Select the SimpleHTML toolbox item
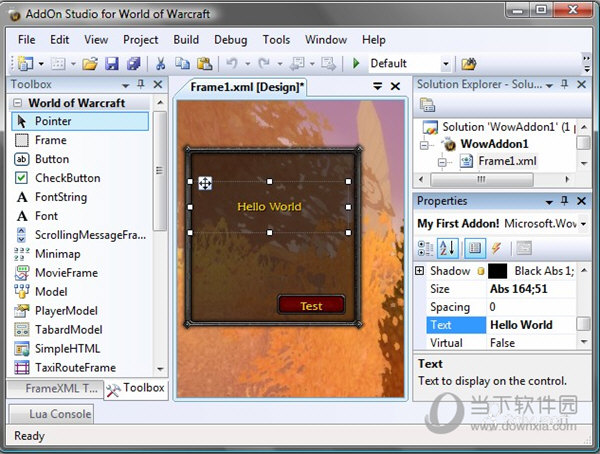 pyautogui.click(x=80, y=349)
